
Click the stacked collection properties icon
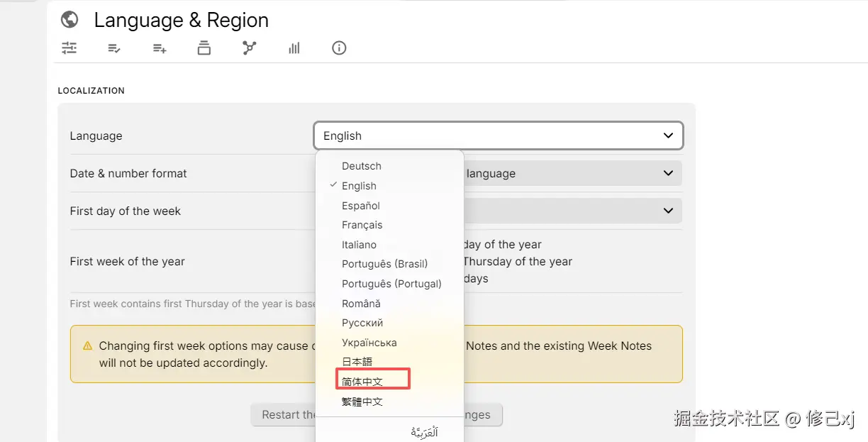[x=204, y=48]
